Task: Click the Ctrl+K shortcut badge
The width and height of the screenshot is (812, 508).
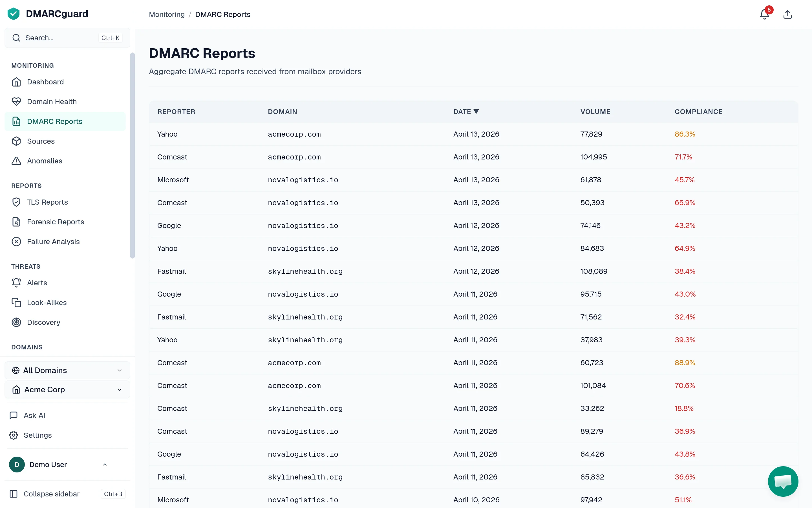Action: [x=111, y=38]
